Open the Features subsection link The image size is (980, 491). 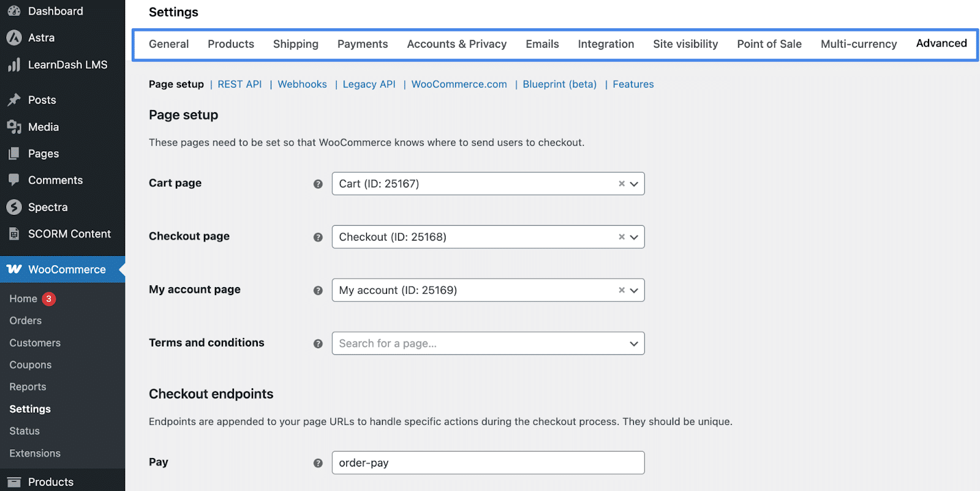tap(633, 84)
